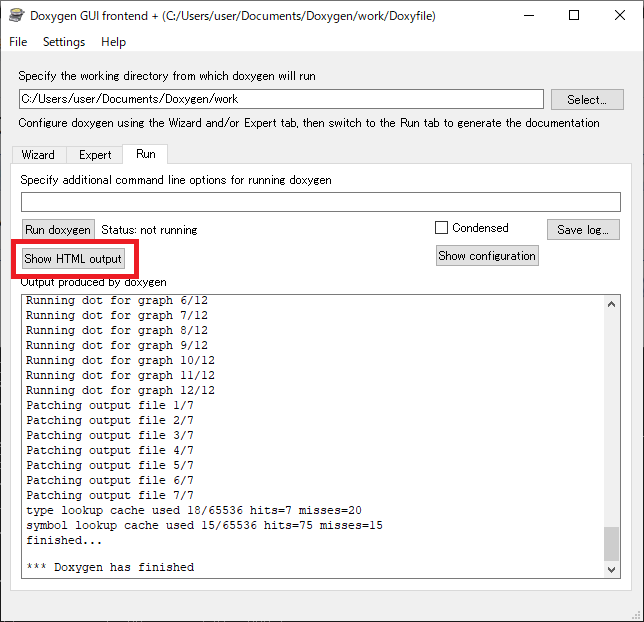Open the Help menu
644x622 pixels.
tap(114, 42)
